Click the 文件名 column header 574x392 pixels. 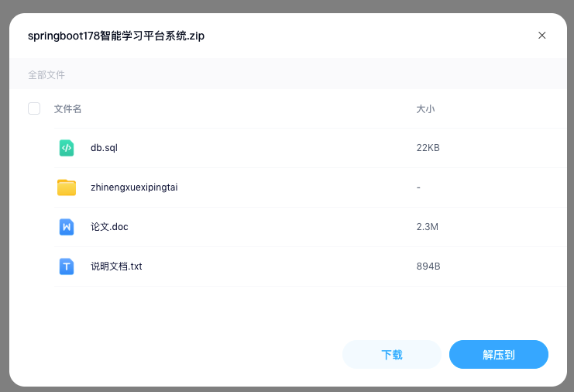point(67,109)
